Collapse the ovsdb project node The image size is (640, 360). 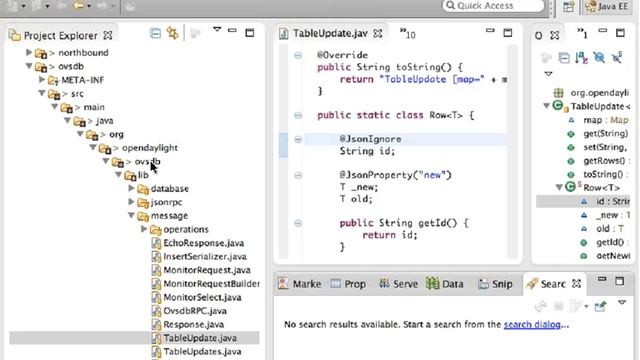[x=29, y=66]
